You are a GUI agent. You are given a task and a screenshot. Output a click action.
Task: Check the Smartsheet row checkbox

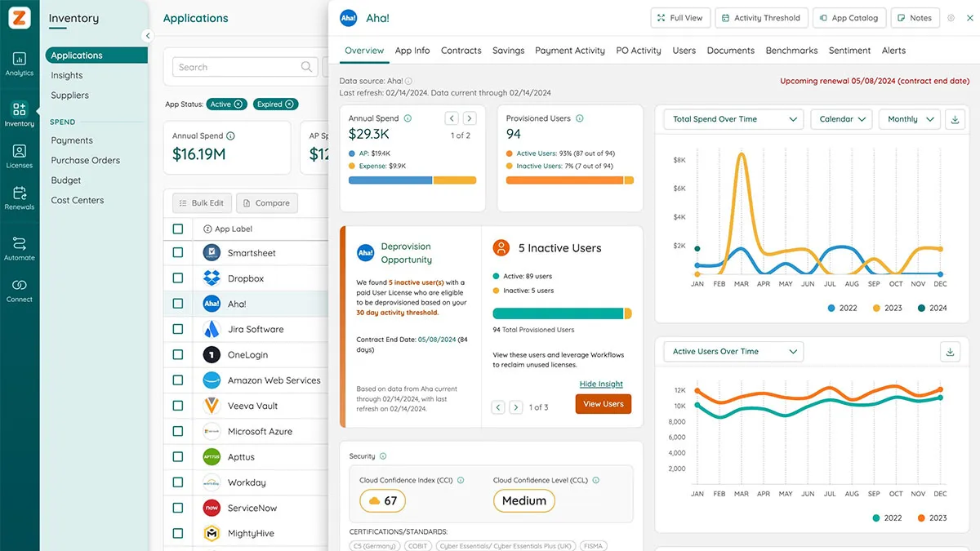pos(178,253)
